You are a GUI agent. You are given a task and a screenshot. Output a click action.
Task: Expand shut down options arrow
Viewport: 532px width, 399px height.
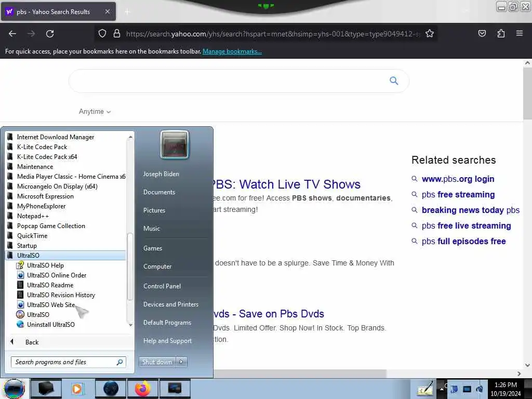(x=181, y=362)
